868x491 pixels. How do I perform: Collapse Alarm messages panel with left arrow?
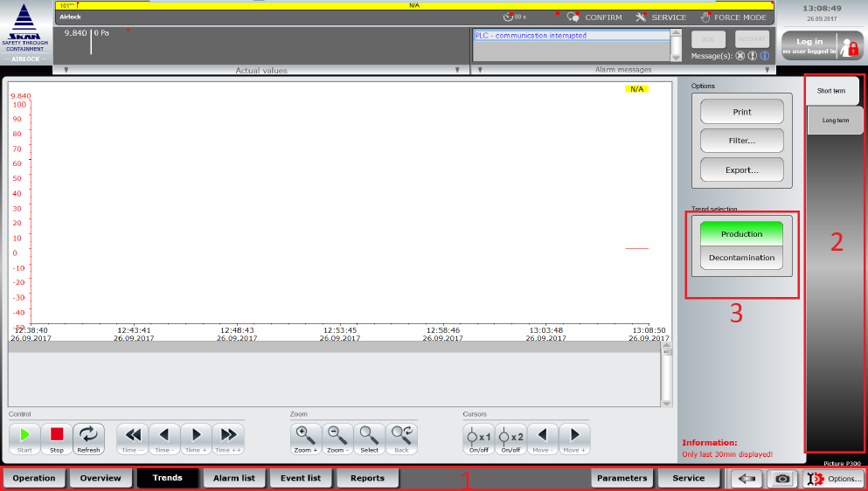point(480,70)
